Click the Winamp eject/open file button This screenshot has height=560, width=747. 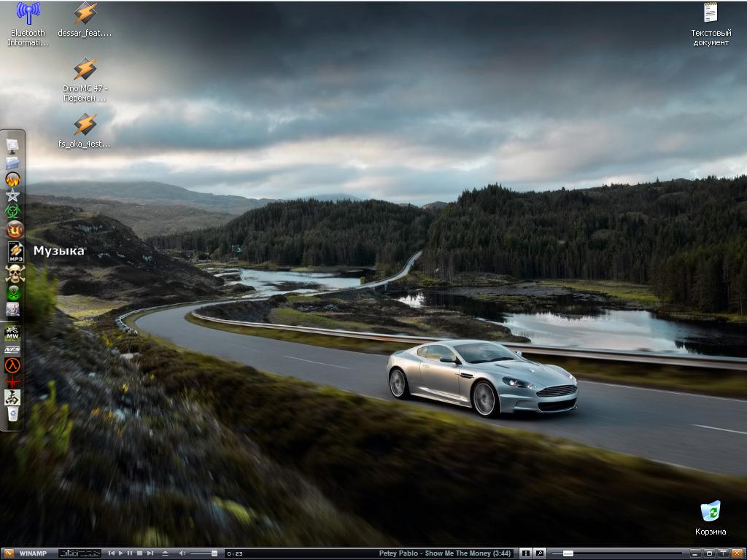[x=165, y=553]
